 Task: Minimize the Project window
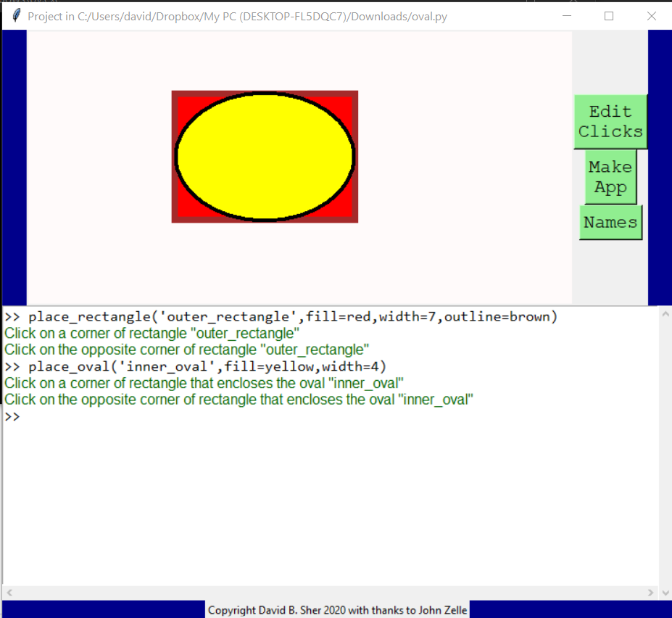[x=567, y=16]
